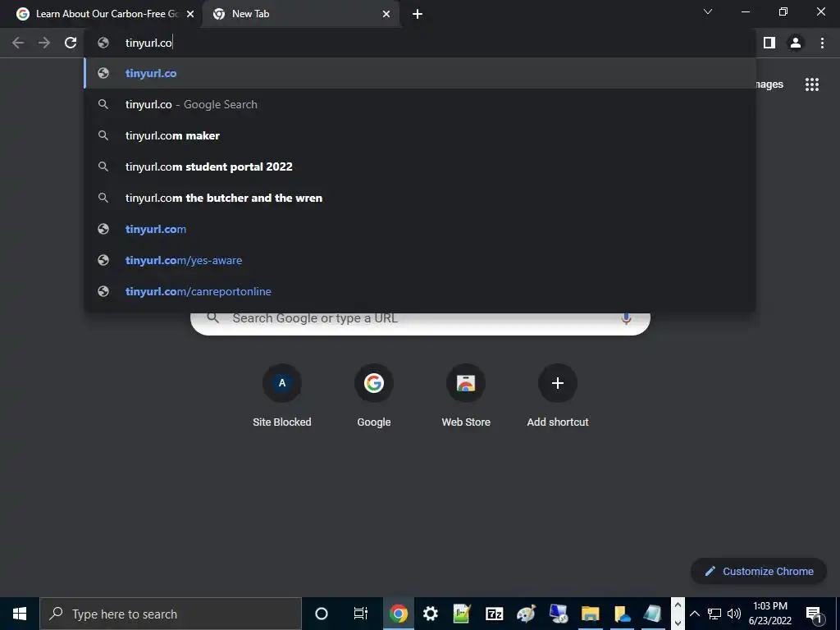Show hidden system tray icons
Viewport: 840px width, 630px height.
694,614
